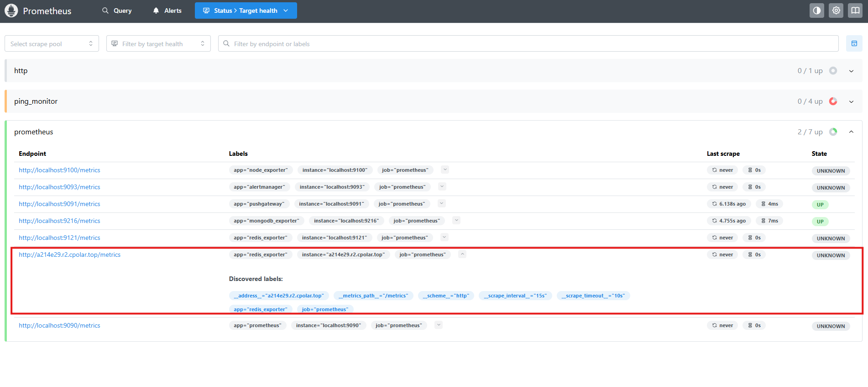
Task: Click the instance="localhost:9121" label badge
Action: click(x=335, y=238)
